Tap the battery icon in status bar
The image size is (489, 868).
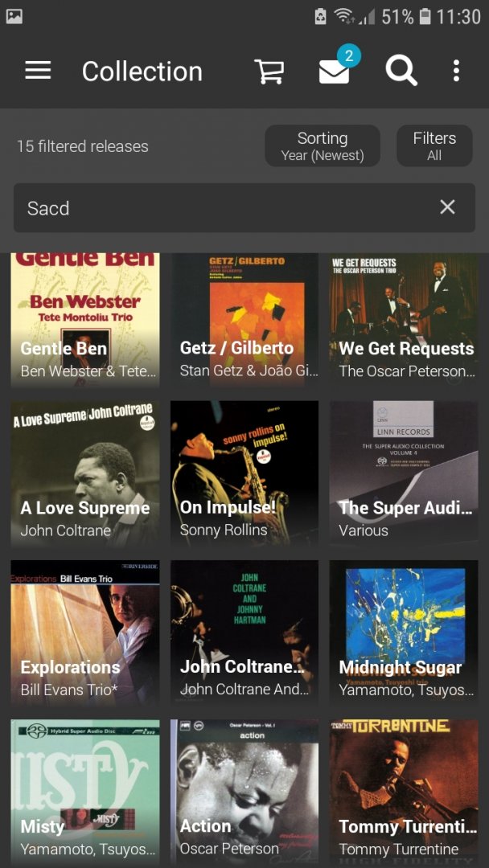(x=425, y=16)
